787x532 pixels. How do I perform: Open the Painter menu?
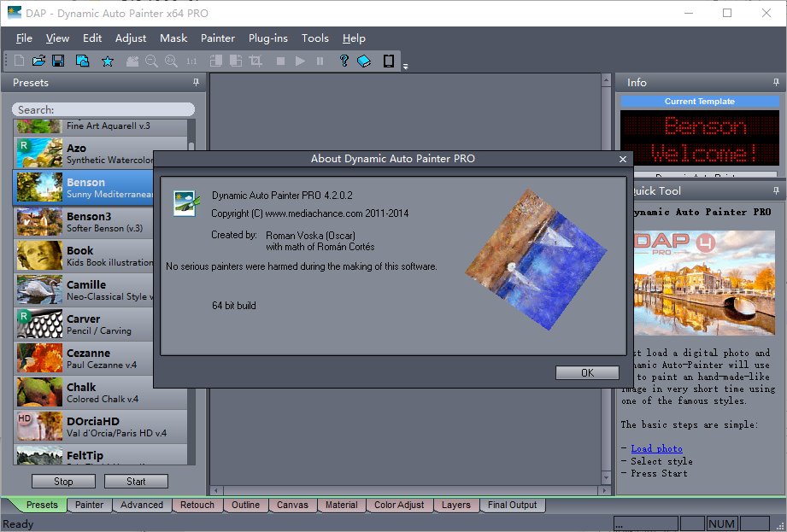pos(218,38)
